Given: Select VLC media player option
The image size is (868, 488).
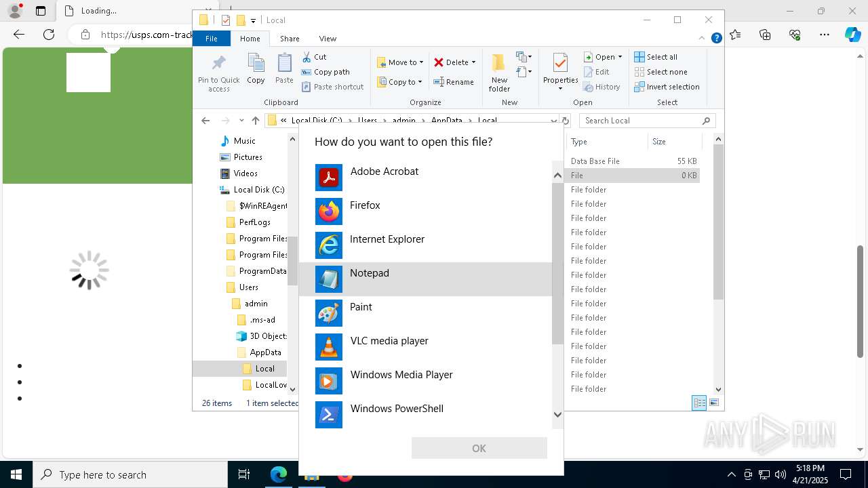Looking at the screenshot, I should pyautogui.click(x=425, y=347).
